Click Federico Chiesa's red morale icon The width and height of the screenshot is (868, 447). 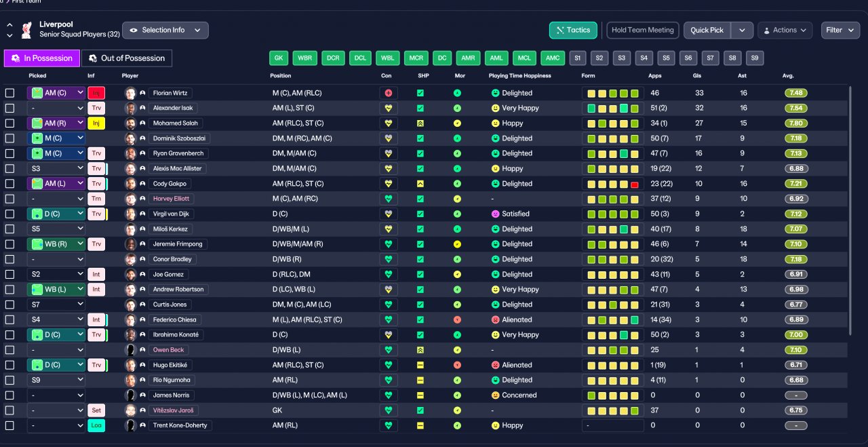coord(457,319)
